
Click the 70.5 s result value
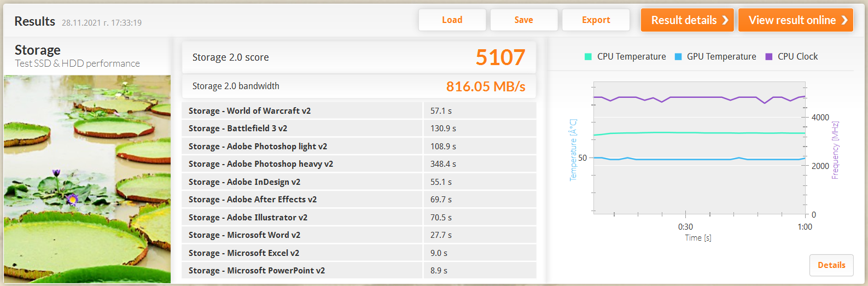441,218
